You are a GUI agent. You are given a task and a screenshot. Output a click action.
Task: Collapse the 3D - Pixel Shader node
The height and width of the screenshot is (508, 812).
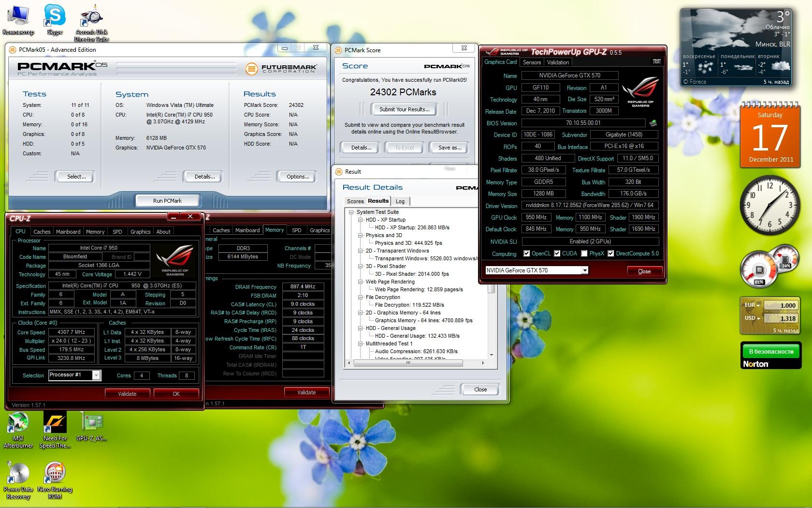click(x=360, y=266)
